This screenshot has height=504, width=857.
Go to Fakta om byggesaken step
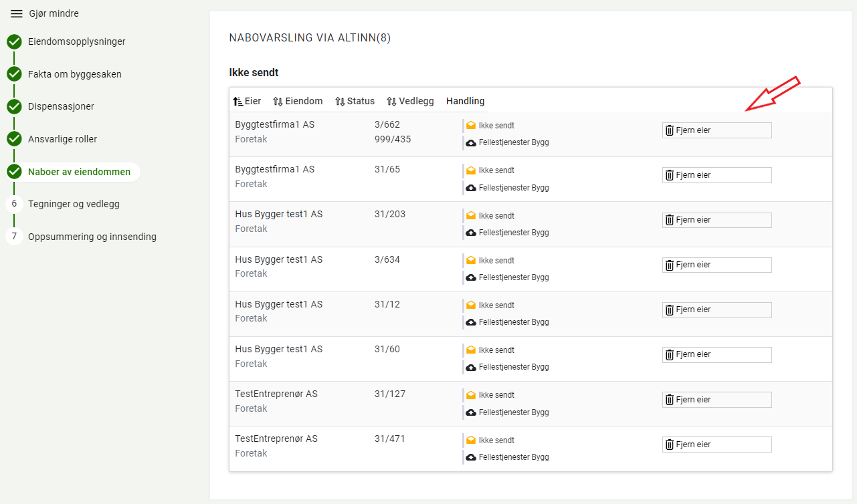74,74
